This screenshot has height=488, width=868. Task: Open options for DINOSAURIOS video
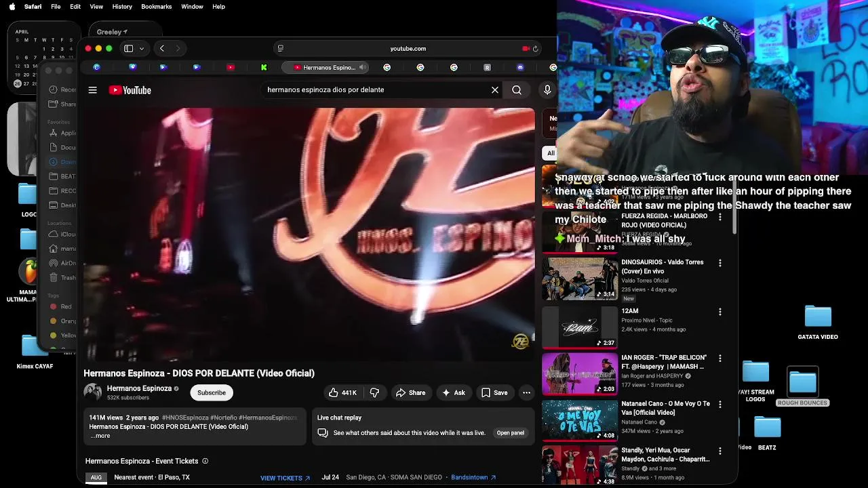point(720,263)
